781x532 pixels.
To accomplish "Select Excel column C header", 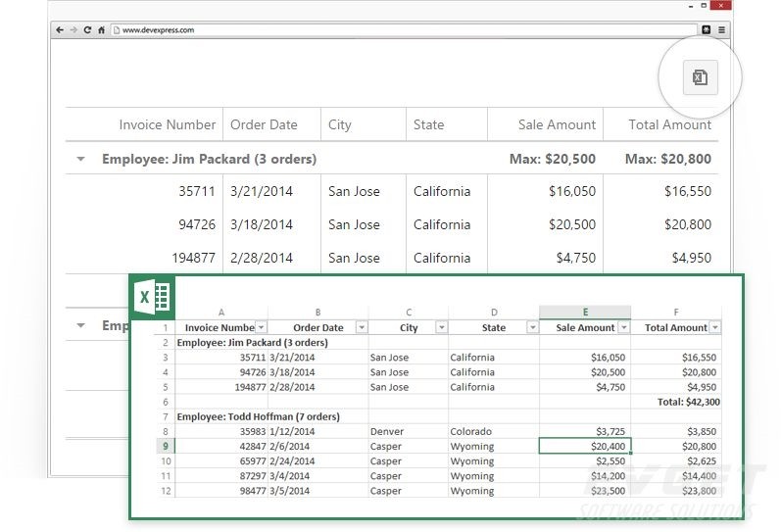I will (409, 313).
